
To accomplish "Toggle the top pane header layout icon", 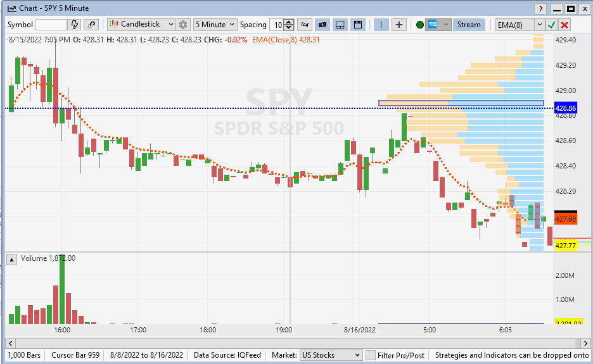I will (x=358, y=25).
